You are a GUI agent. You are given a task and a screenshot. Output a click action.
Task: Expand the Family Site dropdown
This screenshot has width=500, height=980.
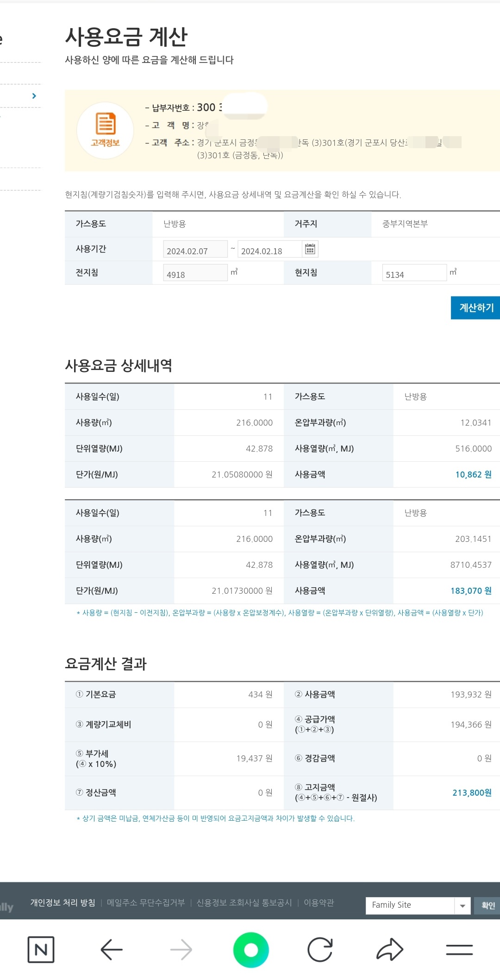tap(410, 905)
